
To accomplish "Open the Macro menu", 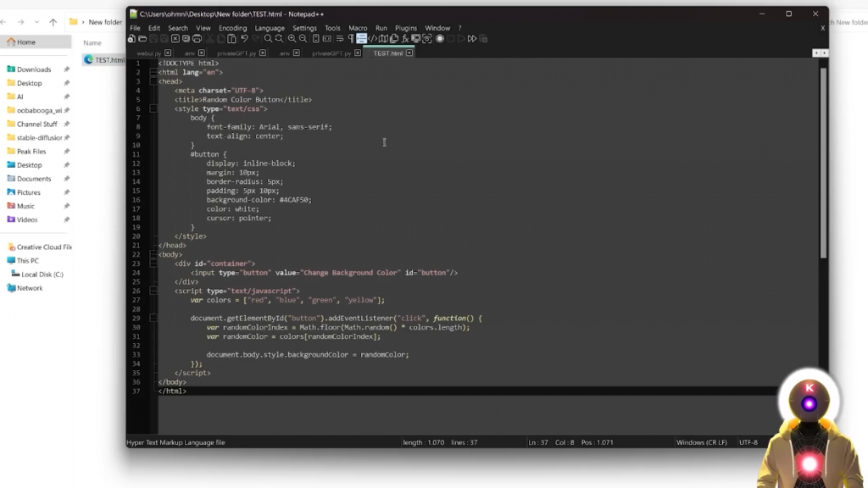I will 358,28.
